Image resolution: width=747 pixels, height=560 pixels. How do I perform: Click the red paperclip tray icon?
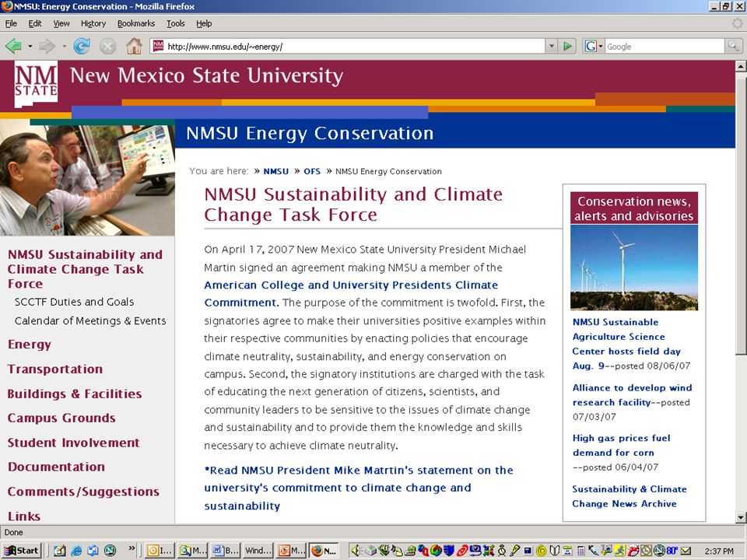[x=462, y=551]
